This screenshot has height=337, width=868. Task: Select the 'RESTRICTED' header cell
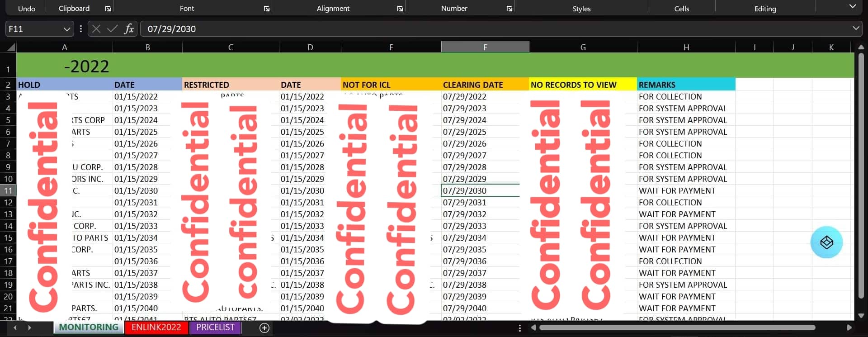pos(231,85)
